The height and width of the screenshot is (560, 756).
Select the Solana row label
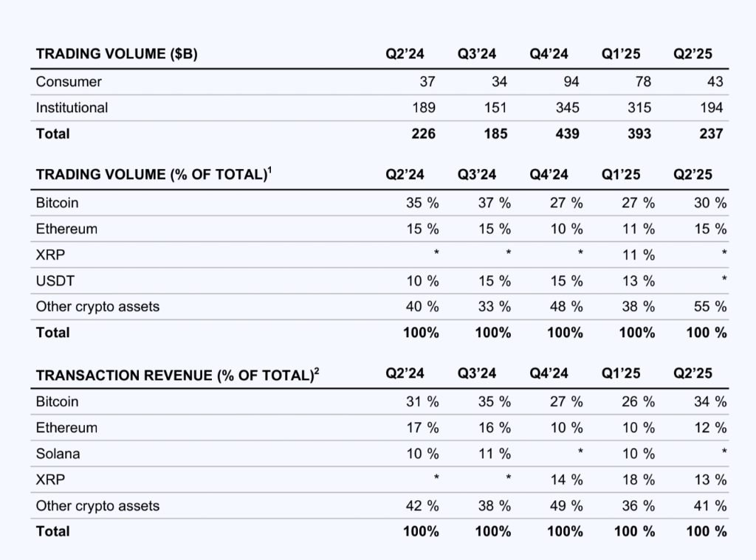click(58, 454)
